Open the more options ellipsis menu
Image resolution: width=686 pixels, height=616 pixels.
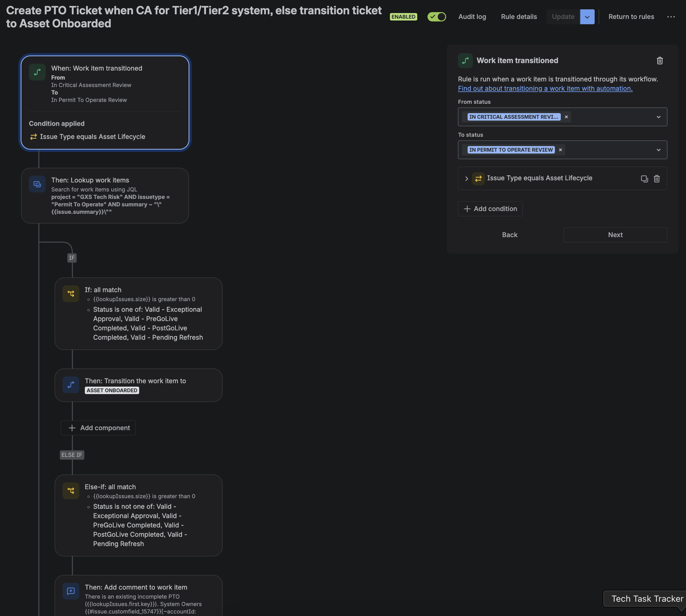tap(671, 16)
